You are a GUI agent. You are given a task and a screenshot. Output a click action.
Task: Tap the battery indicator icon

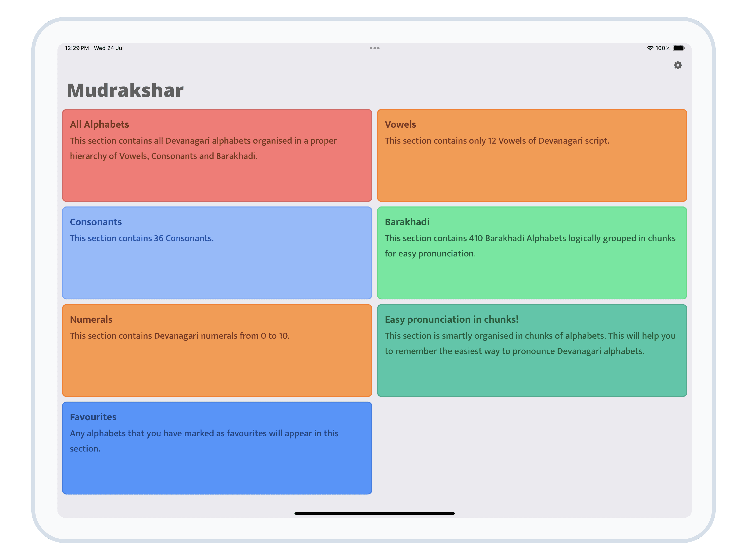point(678,48)
